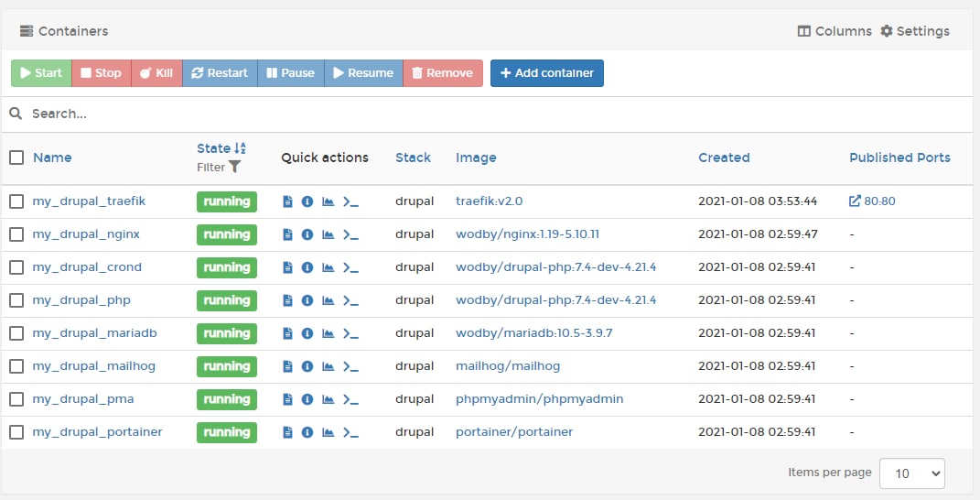Click the Start button

(41, 73)
